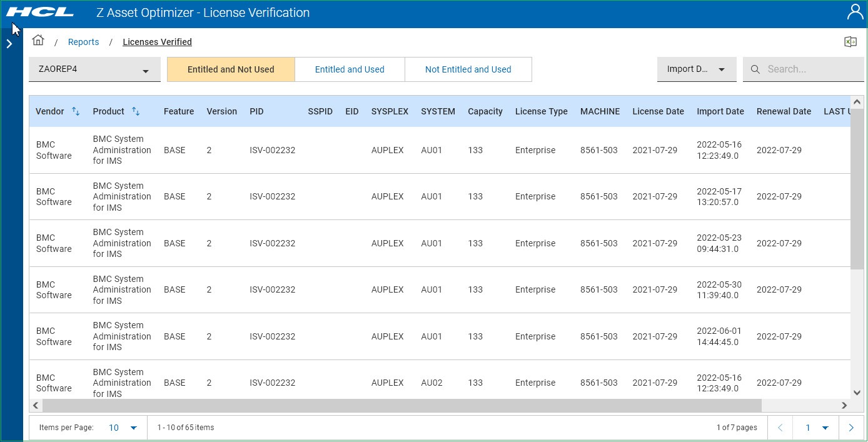Expand the left sidebar chevron
The height and width of the screenshot is (442, 868).
[x=9, y=44]
